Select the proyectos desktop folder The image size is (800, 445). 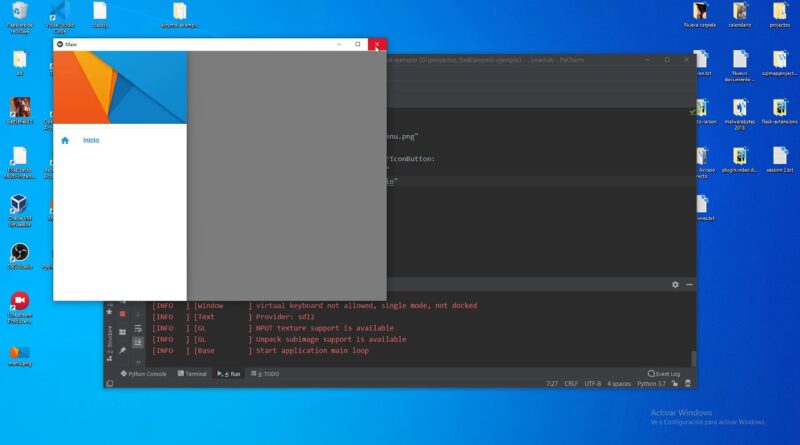780,15
